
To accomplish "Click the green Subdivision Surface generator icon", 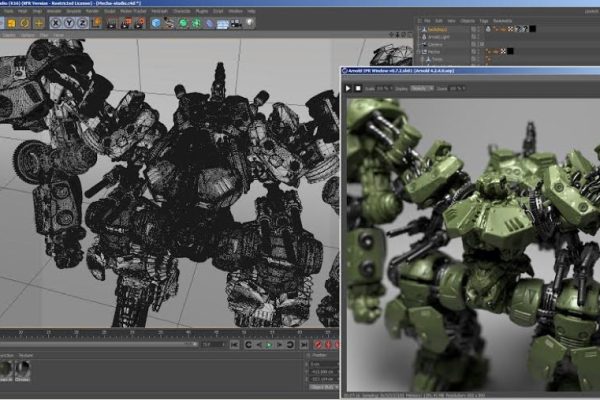I will point(183,23).
